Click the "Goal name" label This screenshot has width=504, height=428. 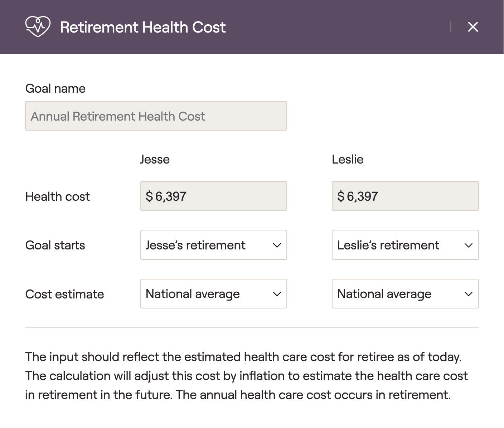[x=55, y=88]
